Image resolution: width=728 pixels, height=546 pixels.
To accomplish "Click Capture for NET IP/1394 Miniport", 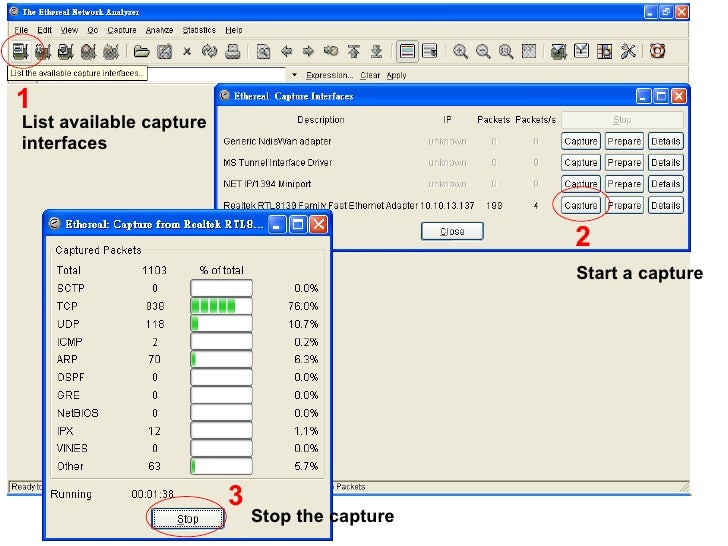I will [580, 184].
